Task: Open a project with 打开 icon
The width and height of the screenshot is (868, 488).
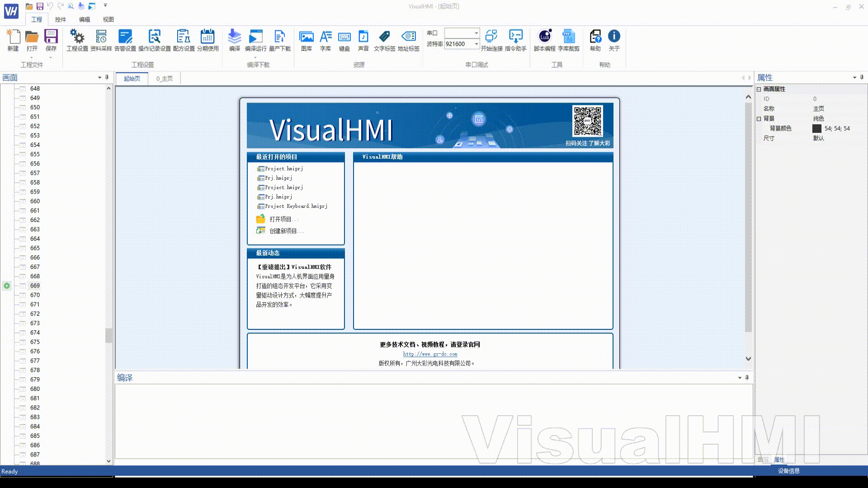Action: pyautogui.click(x=32, y=41)
